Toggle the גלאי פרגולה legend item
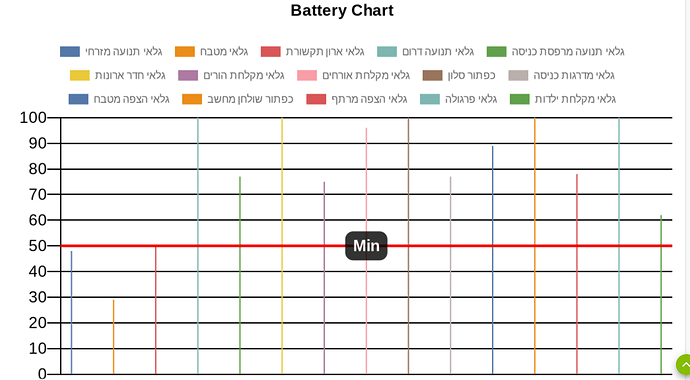 pyautogui.click(x=459, y=99)
